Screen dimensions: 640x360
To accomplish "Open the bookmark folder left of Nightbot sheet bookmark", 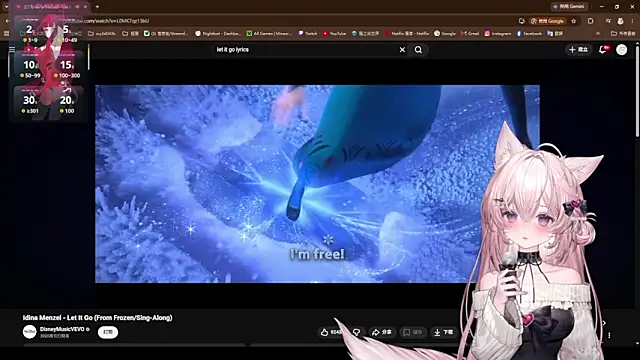I will [x=131, y=33].
